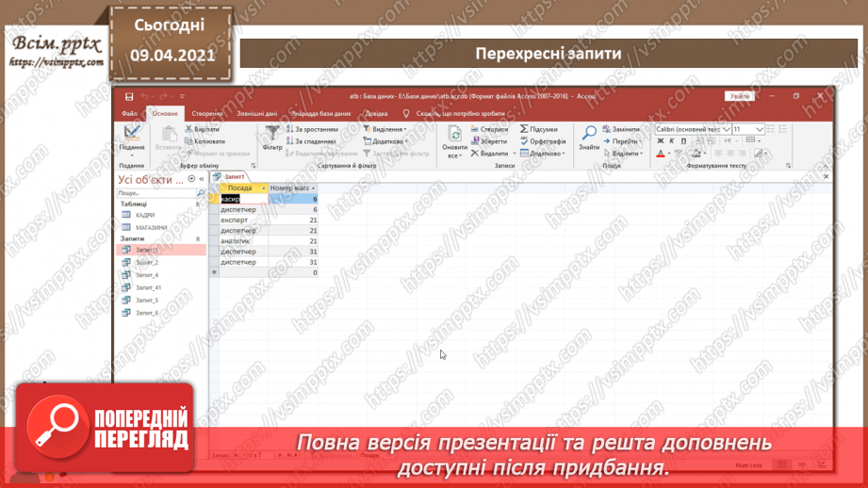
Task: Expand the Виділити select dropdown
Action: pos(623,154)
